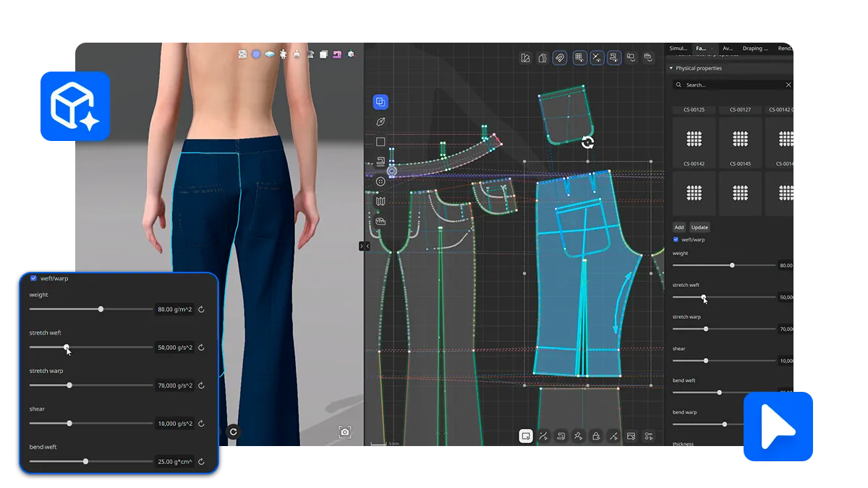The height and width of the screenshot is (488, 868).
Task: Open the measuring tape tool
Action: (x=380, y=221)
